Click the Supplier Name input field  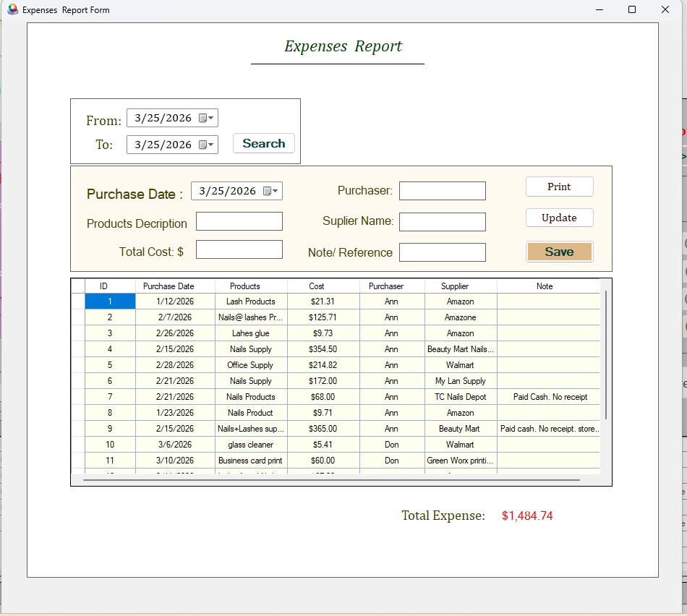[x=443, y=221]
